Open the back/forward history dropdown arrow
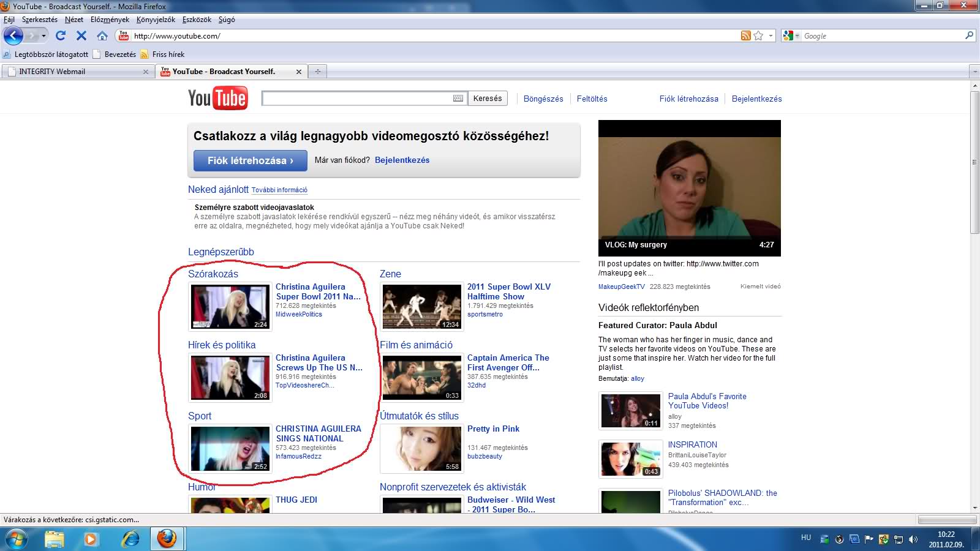Image resolution: width=980 pixels, height=551 pixels. coord(43,36)
